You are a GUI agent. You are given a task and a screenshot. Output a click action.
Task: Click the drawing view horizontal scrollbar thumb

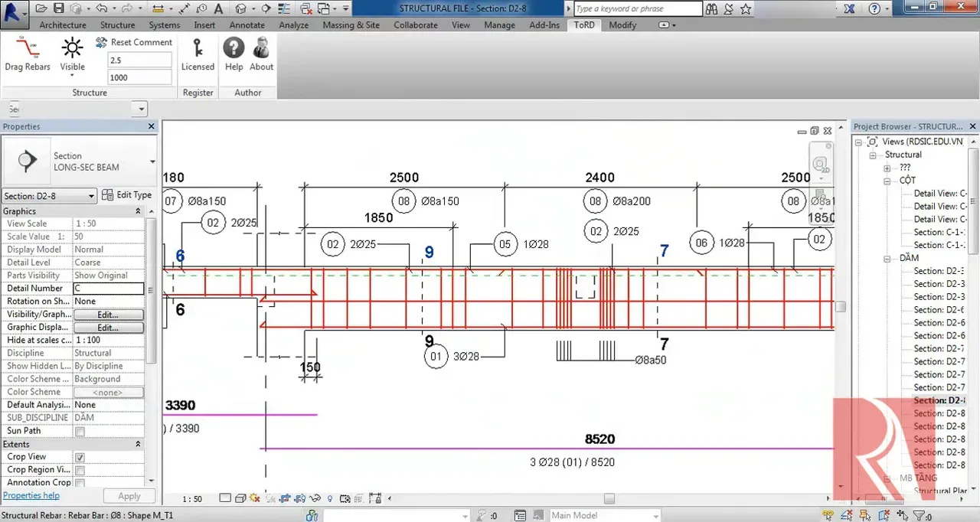(609, 498)
